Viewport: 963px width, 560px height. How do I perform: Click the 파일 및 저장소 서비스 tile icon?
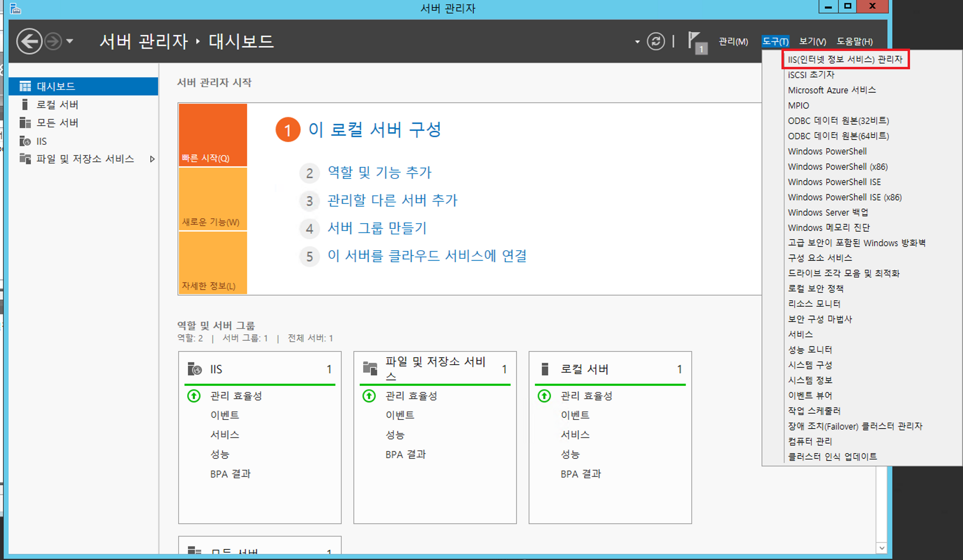(370, 369)
